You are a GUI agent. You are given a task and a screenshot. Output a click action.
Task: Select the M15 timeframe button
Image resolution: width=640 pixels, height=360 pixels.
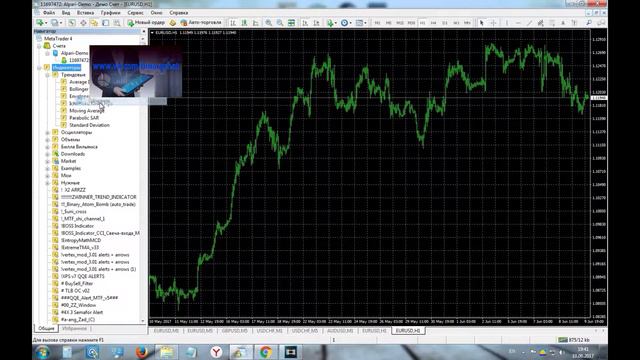400,23
